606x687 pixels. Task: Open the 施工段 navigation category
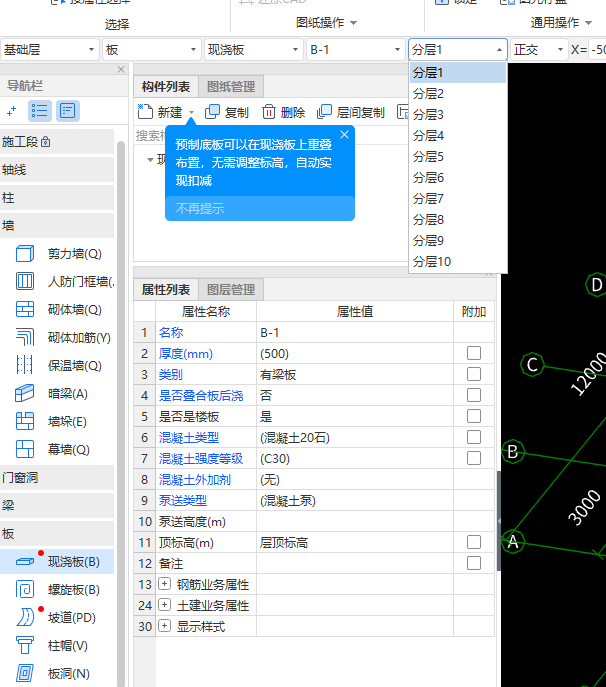57,142
